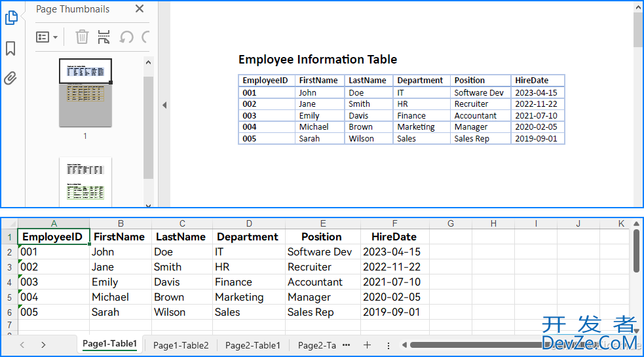The image size is (644, 357).
Task: Click 'Marketing' in the PDF table
Action: click(415, 127)
